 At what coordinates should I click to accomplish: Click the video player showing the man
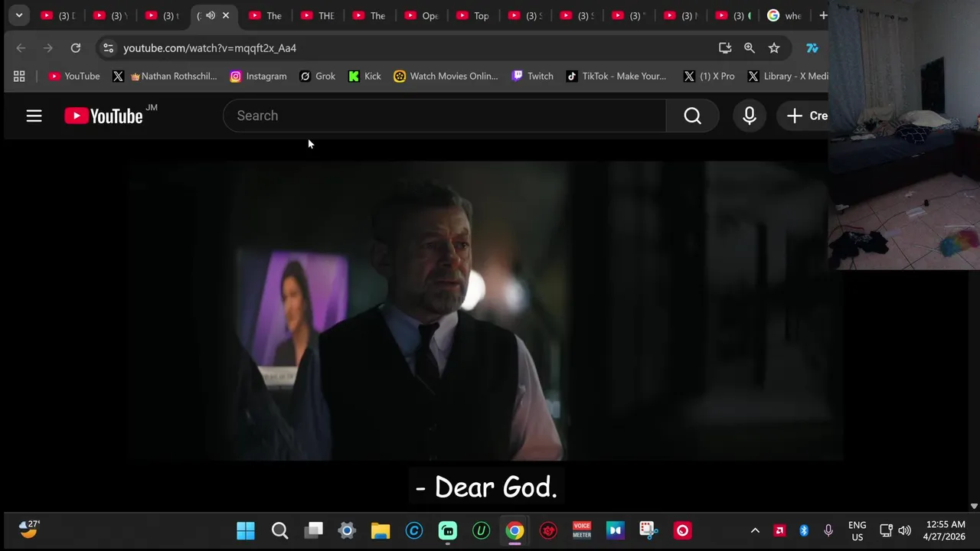click(x=486, y=310)
